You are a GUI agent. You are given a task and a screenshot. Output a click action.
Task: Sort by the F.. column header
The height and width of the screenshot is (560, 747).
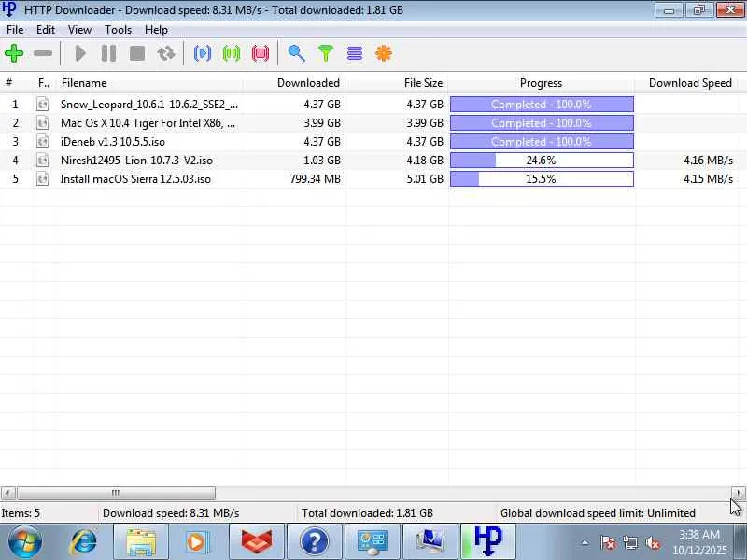(x=44, y=83)
